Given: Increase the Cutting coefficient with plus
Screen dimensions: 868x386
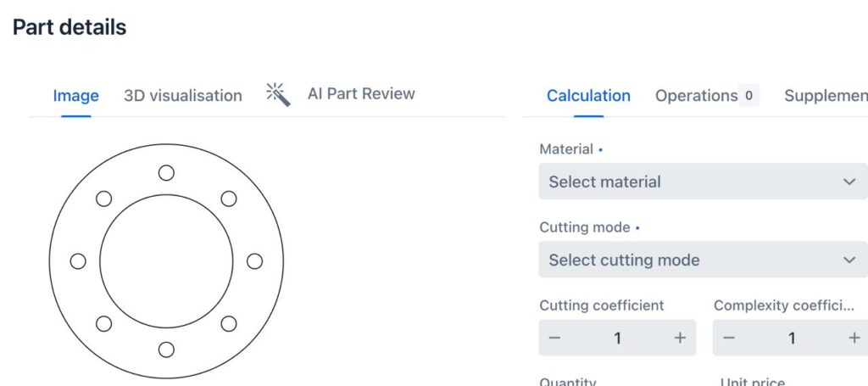Looking at the screenshot, I should tap(680, 338).
